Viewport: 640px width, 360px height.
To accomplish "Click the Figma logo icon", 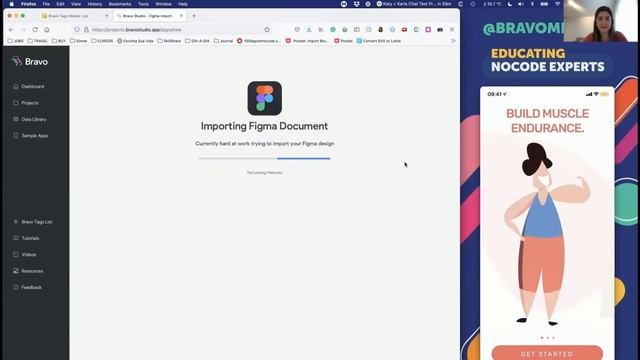I will pyautogui.click(x=264, y=98).
